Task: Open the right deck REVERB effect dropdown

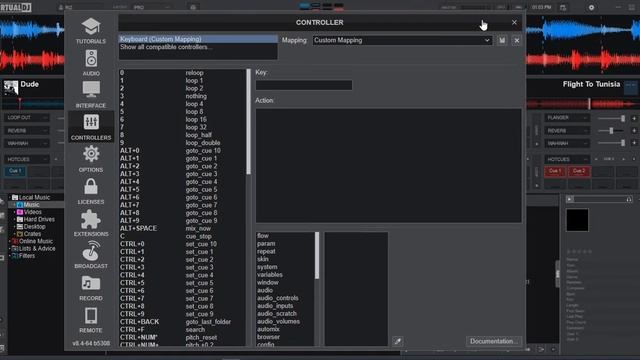Action: coord(567,131)
